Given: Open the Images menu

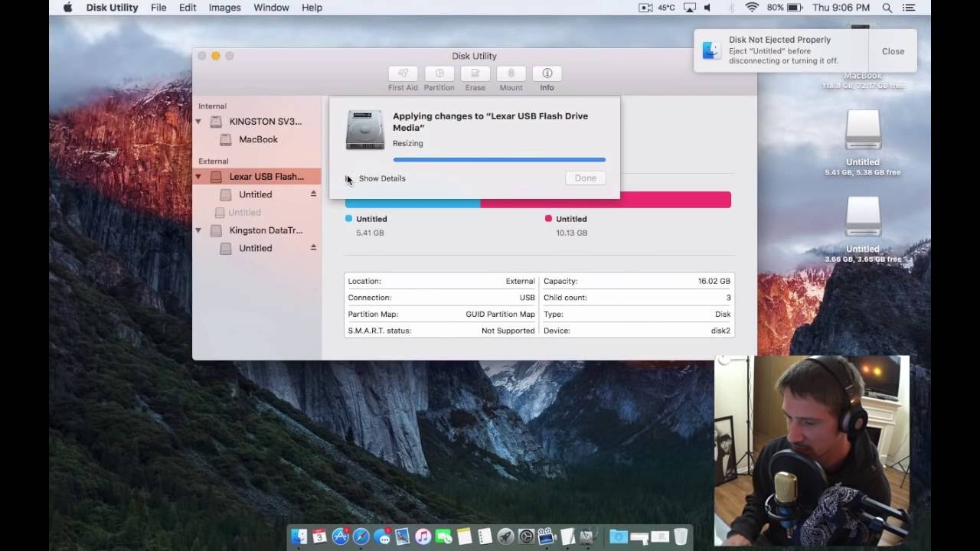Looking at the screenshot, I should pos(225,8).
